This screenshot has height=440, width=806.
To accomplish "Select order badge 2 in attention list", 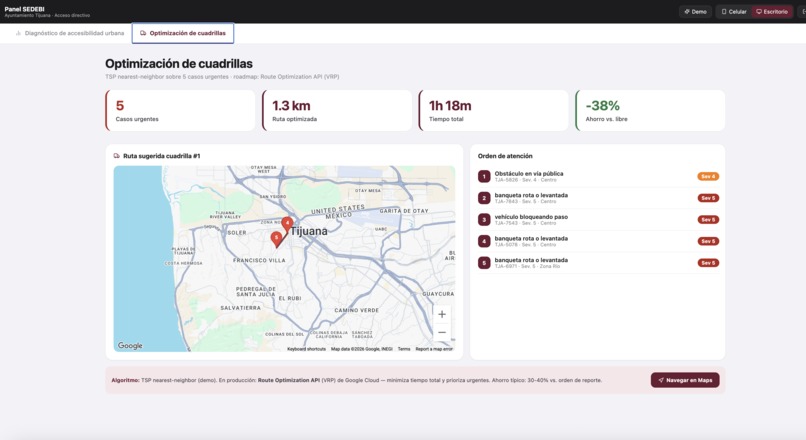I will pyautogui.click(x=484, y=198).
